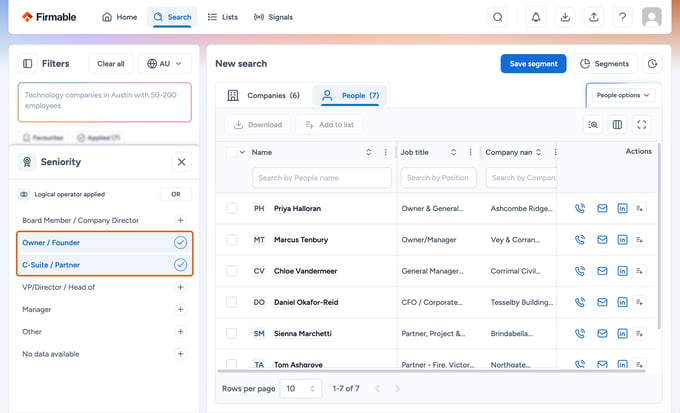Open Signals nav item
Screen dimensions: 680x413
click(273, 17)
